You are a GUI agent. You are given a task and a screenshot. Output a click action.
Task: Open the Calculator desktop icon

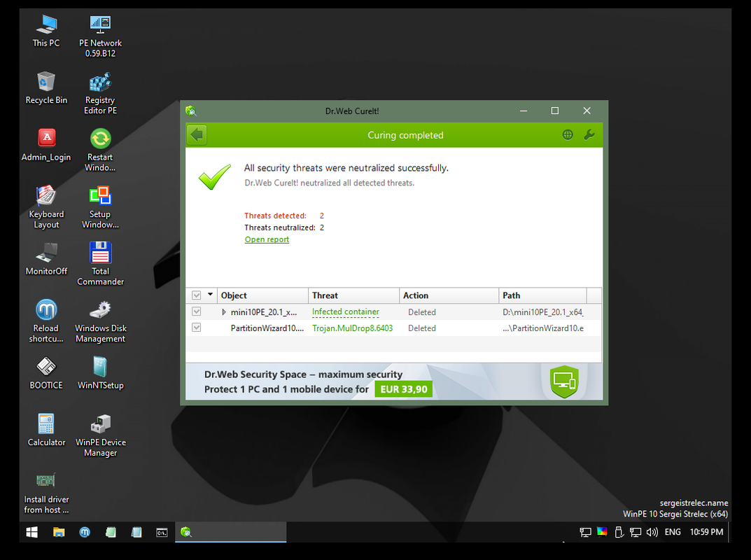[46, 430]
